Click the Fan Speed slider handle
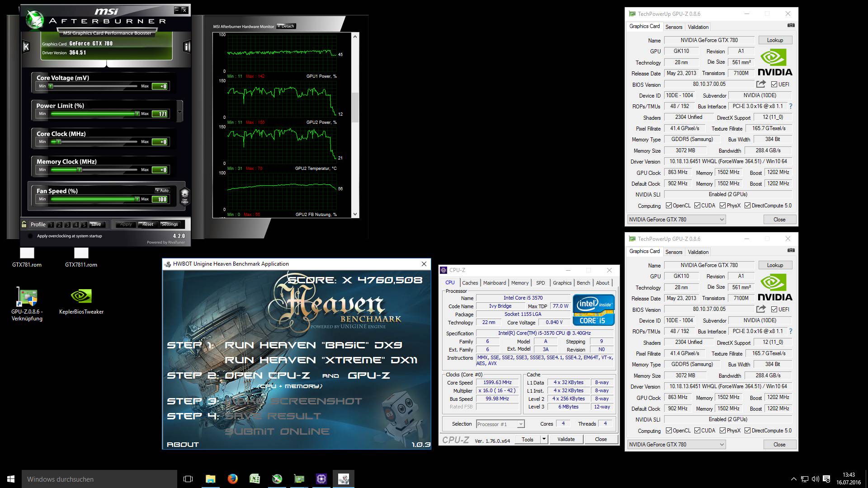 137,199
